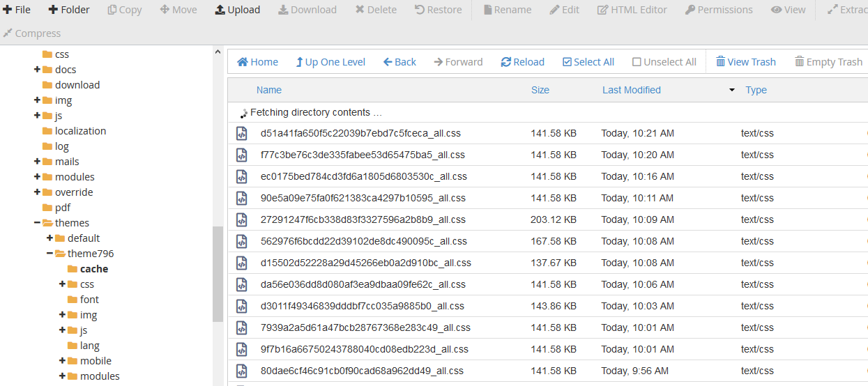
Task: Click the Copy toolbar button
Action: tap(125, 10)
